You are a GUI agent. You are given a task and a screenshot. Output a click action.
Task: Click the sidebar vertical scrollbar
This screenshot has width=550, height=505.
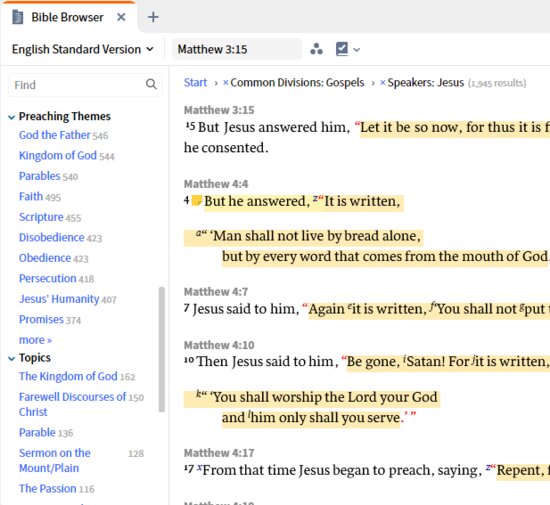tap(162, 349)
